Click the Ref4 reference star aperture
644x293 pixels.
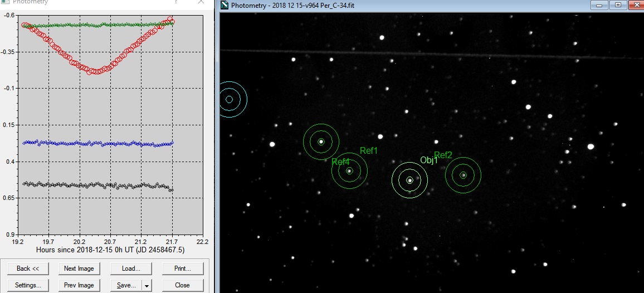[349, 170]
